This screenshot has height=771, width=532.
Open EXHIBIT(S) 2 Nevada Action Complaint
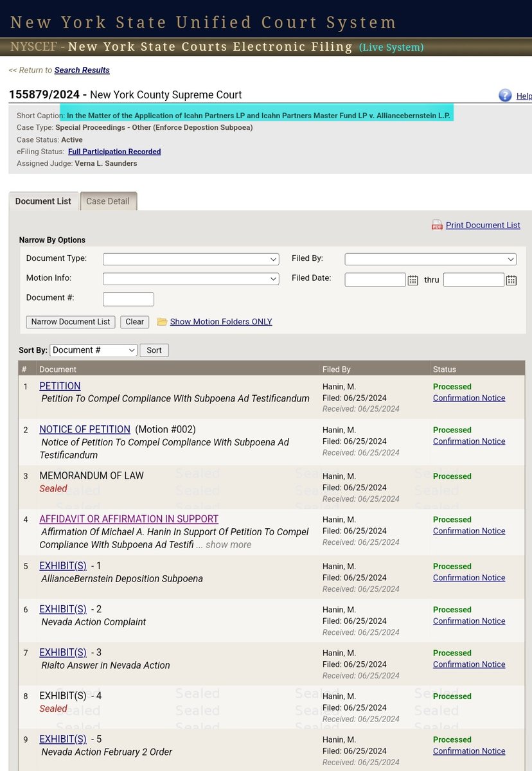click(62, 608)
